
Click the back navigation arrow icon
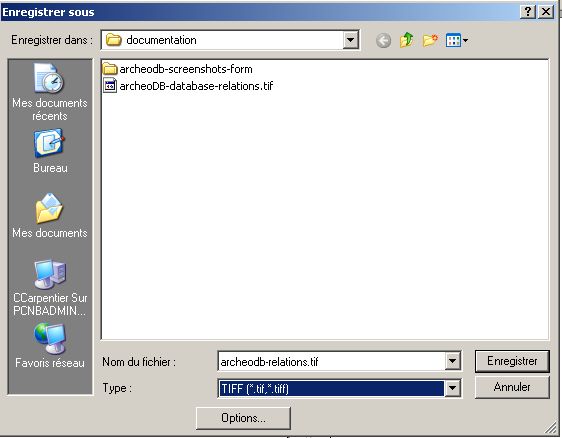tap(384, 40)
